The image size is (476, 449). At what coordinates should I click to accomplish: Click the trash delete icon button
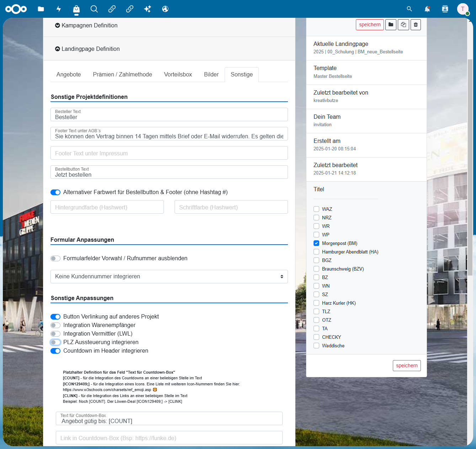(x=416, y=25)
